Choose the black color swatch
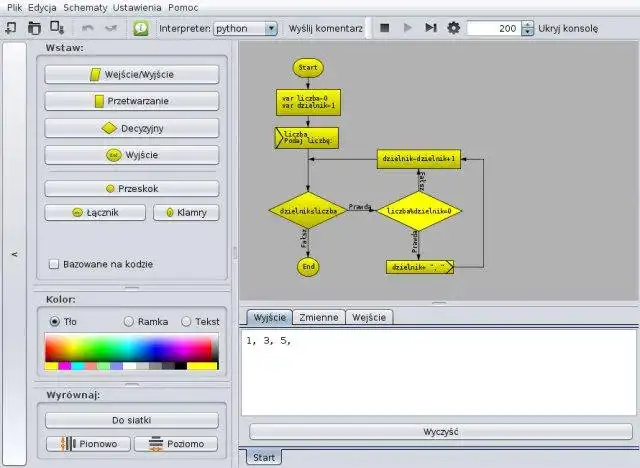Image resolution: width=640 pixels, height=468 pixels. (181, 366)
